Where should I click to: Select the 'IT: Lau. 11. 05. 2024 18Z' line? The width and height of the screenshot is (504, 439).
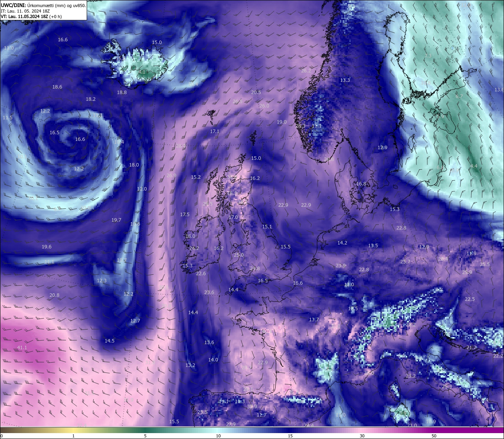[x=25, y=11]
